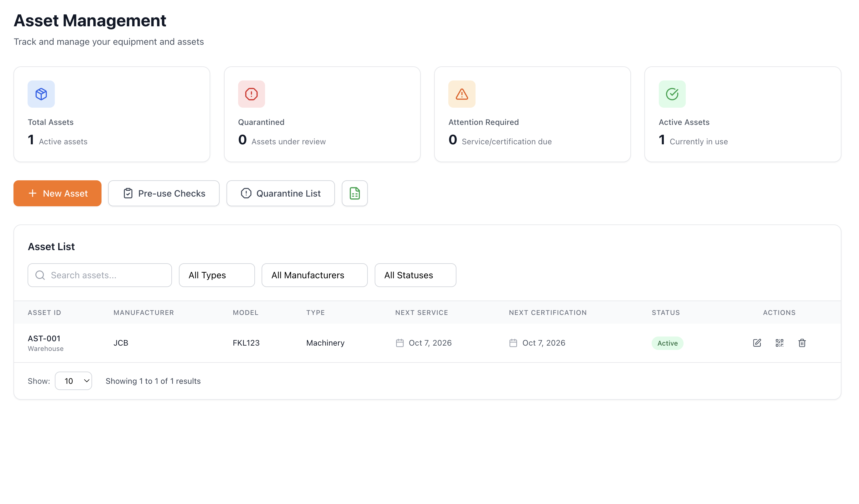The height and width of the screenshot is (504, 859).
Task: Expand the Show 10 rows dropdown
Action: [x=73, y=381]
